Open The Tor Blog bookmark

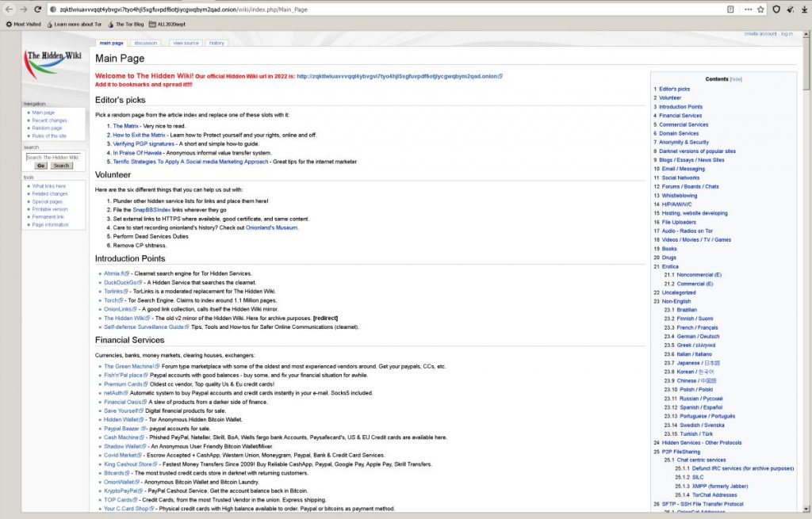(126, 25)
